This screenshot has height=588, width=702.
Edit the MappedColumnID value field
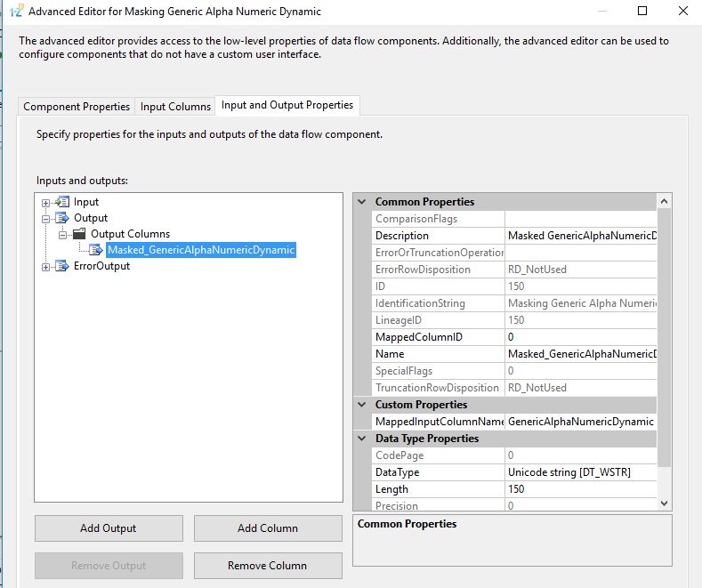581,337
